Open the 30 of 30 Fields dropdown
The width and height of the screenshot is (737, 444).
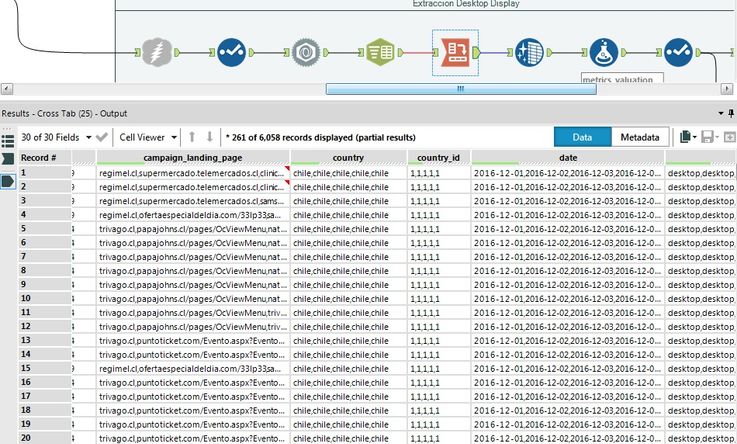click(x=56, y=137)
